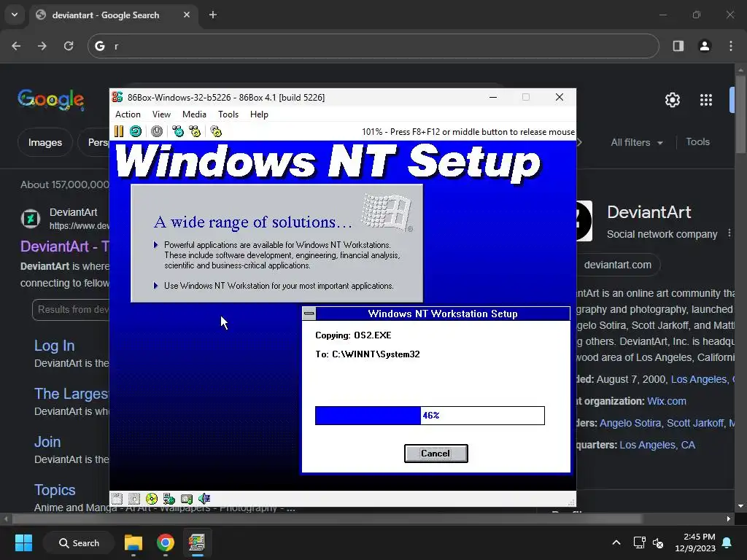Open Chrome from the taskbar
The height and width of the screenshot is (560, 747).
[x=166, y=542]
